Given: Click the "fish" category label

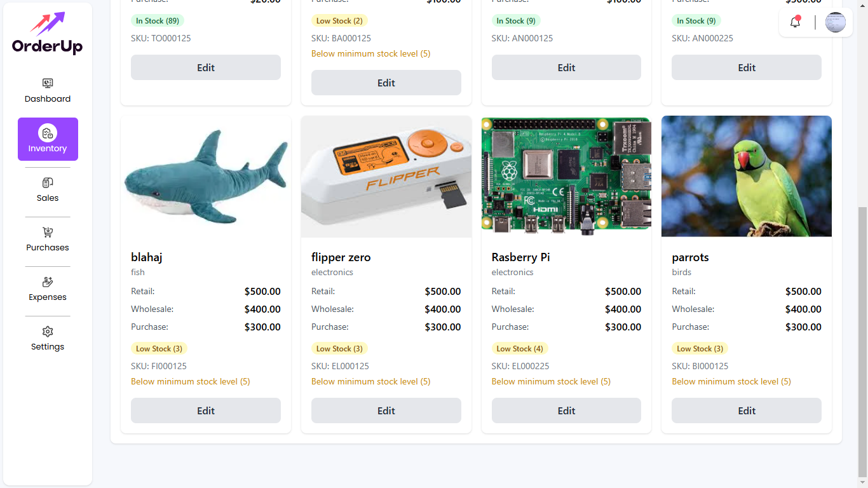Looking at the screenshot, I should coord(138,272).
